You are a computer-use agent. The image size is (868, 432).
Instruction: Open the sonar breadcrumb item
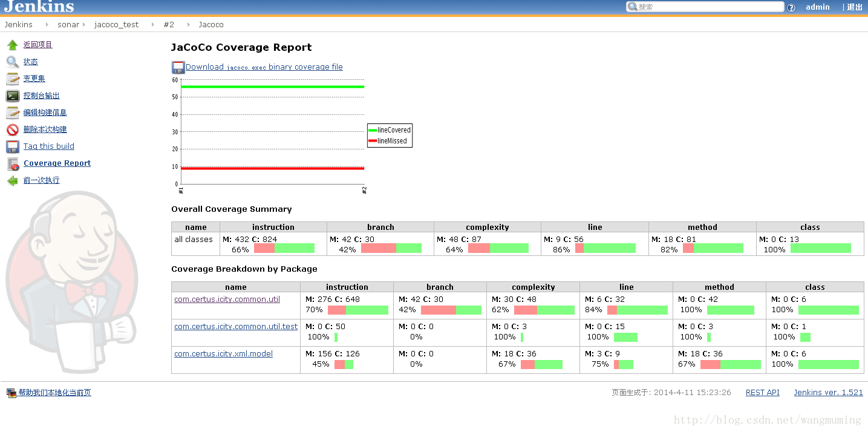(x=68, y=25)
